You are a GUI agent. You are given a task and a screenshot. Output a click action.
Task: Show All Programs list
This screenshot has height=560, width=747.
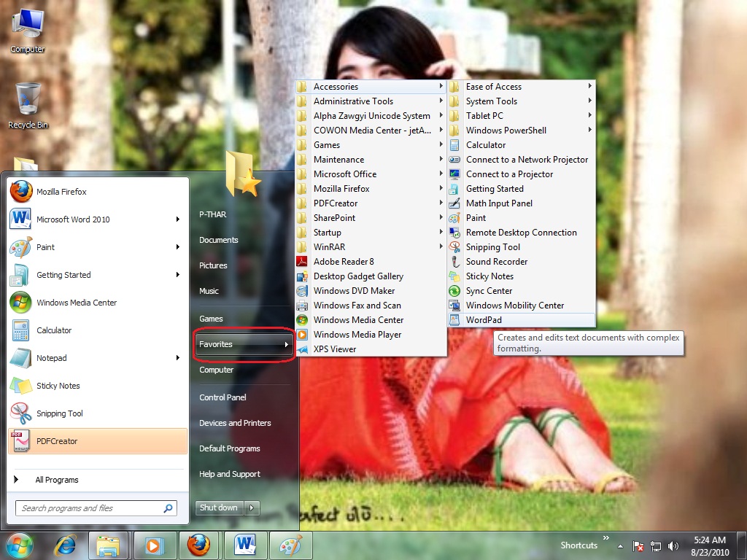(x=57, y=480)
